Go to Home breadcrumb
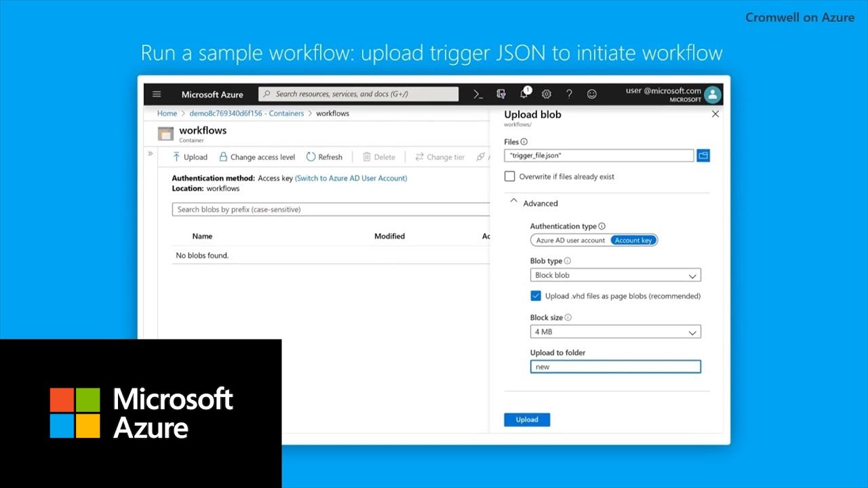 coord(167,113)
